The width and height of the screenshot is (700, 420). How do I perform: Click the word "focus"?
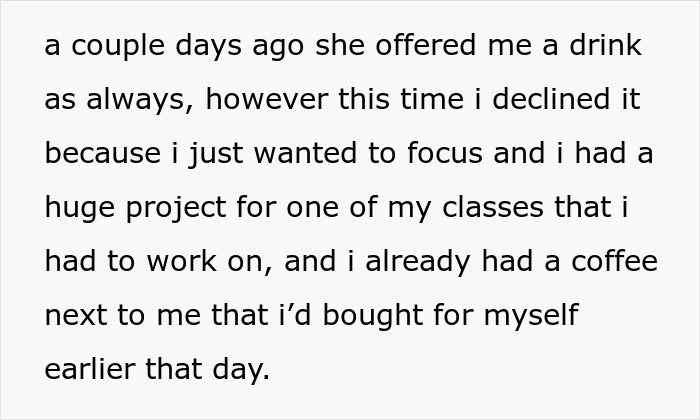pyautogui.click(x=428, y=155)
